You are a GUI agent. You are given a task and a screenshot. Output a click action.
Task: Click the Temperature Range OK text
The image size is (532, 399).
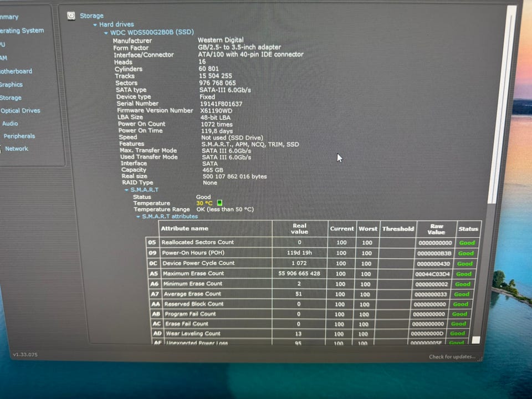click(225, 209)
